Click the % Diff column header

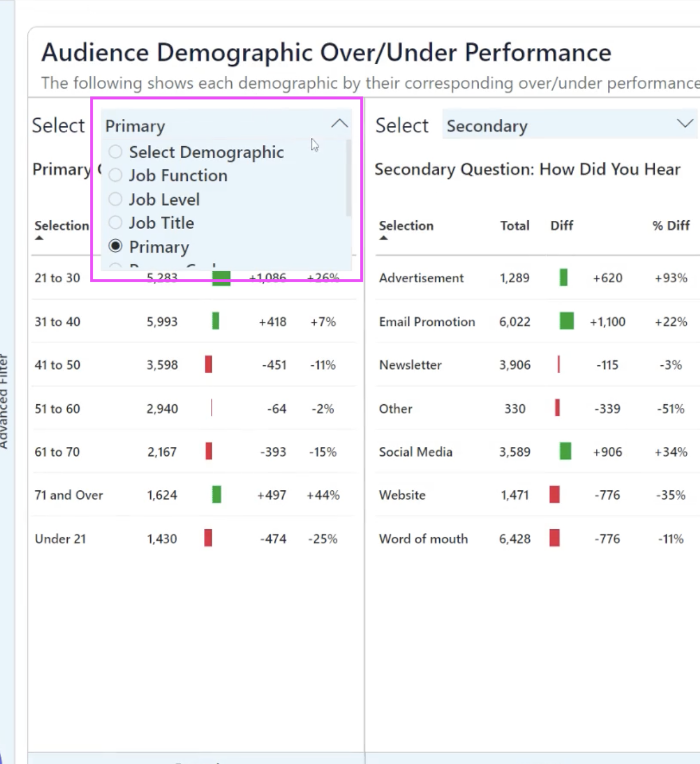click(670, 225)
